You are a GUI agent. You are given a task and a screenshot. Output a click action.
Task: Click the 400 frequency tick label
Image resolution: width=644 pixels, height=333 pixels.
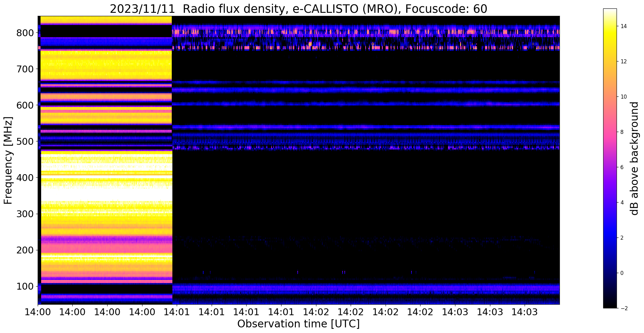25,178
